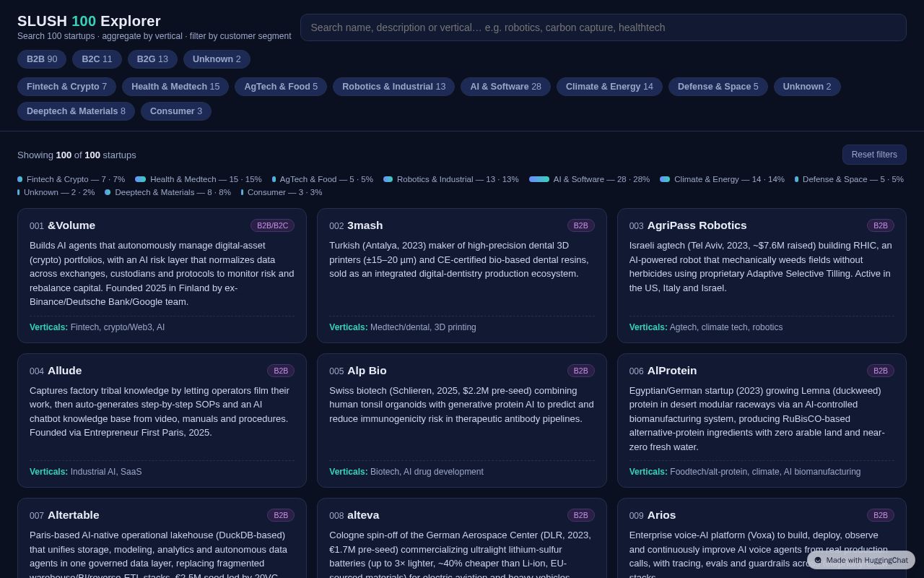Click the B2B badge on Altertable card

(x=281, y=515)
